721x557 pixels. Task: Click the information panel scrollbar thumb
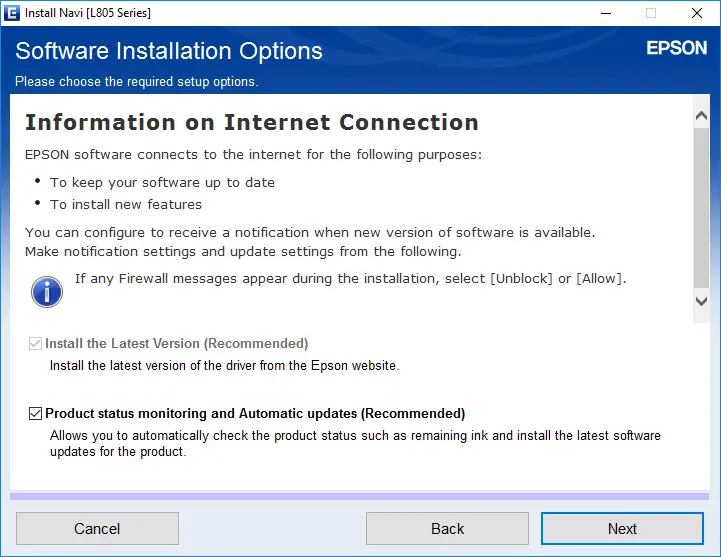tap(702, 200)
